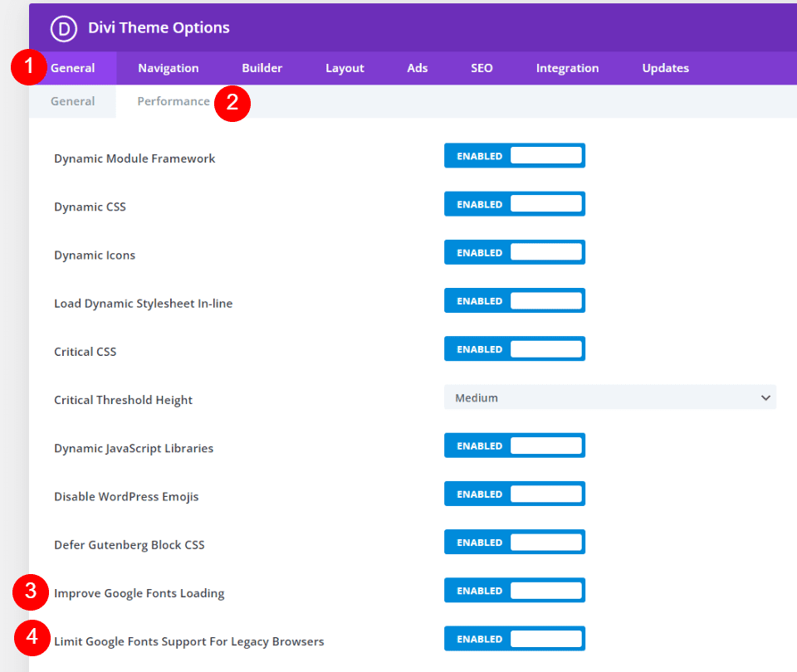Click the chevron on the Medium selector
Image resolution: width=797 pixels, height=672 pixels.
tap(765, 397)
